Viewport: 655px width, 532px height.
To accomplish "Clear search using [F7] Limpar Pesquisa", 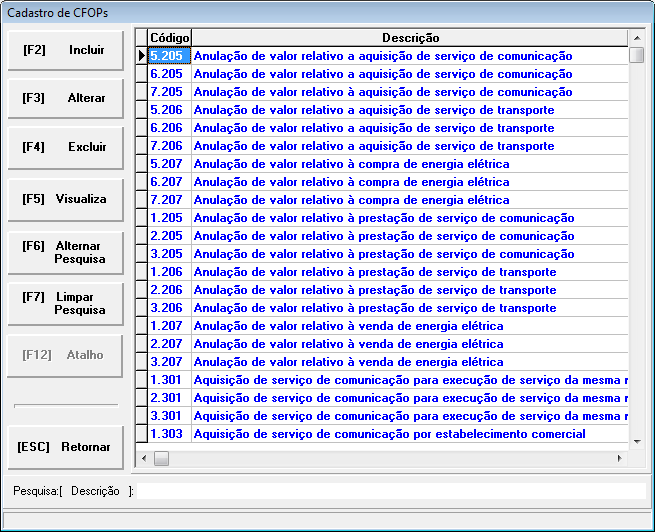I will pos(65,303).
